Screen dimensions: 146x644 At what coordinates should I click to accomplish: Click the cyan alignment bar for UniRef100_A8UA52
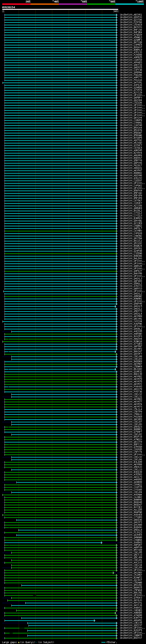(50, 620)
